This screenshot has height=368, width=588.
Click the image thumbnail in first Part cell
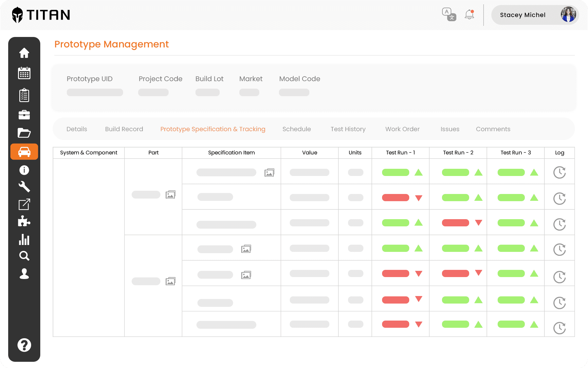(170, 194)
